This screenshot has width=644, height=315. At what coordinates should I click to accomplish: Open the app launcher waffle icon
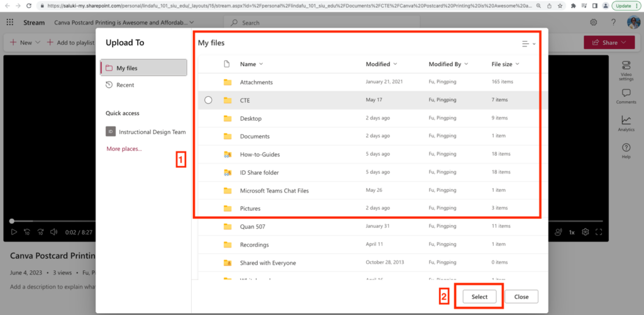pyautogui.click(x=10, y=23)
